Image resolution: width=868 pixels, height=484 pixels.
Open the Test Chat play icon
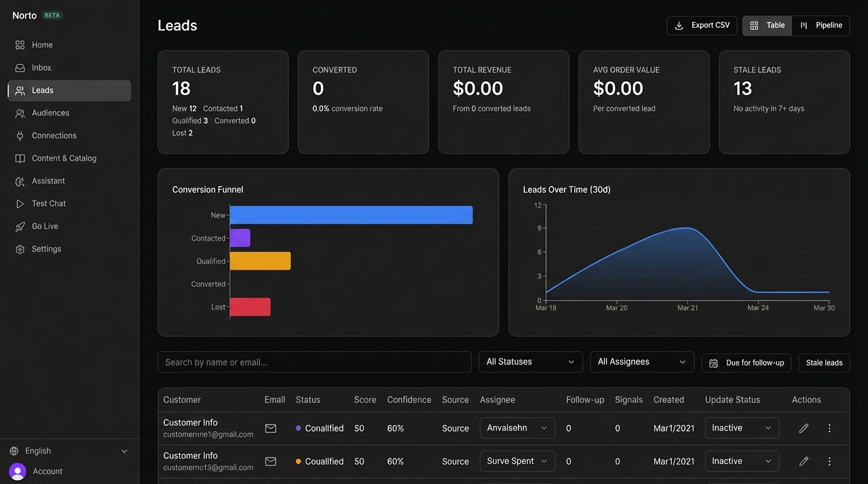[20, 204]
